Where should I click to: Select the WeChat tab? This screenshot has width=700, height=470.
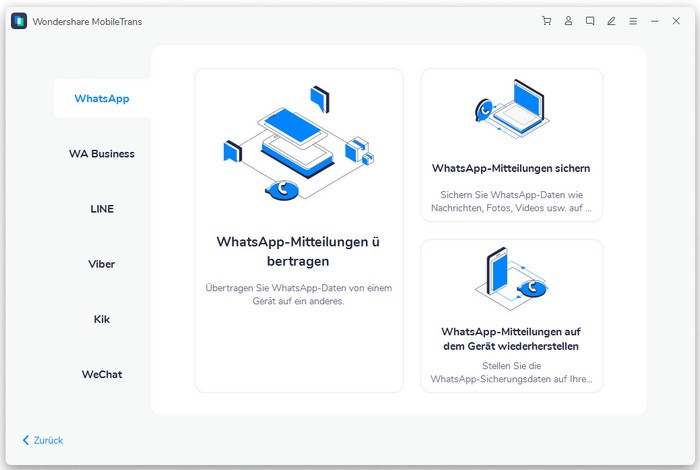(x=102, y=374)
